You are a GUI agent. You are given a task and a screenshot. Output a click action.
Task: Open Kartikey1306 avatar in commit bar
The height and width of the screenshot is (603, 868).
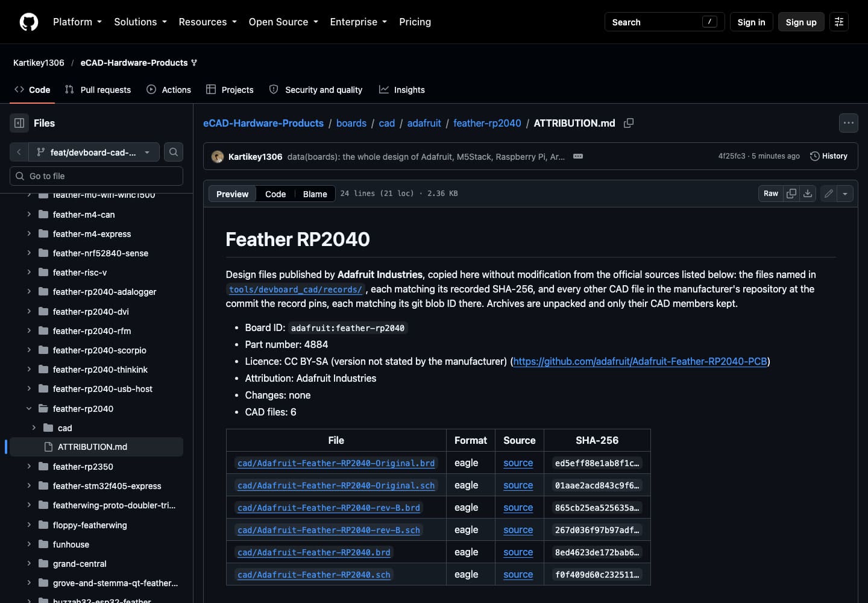pos(218,157)
